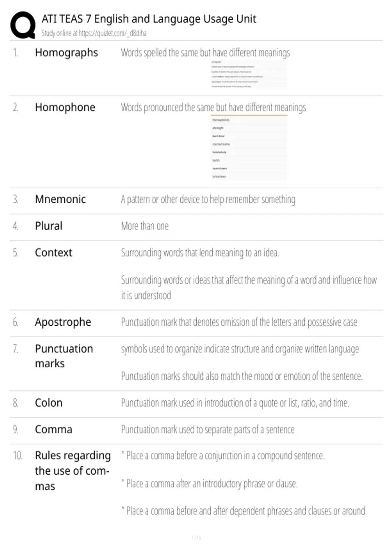This screenshot has width=392, height=556.
Task: Click the rule about introductory phrase comma
Action: coord(209,483)
